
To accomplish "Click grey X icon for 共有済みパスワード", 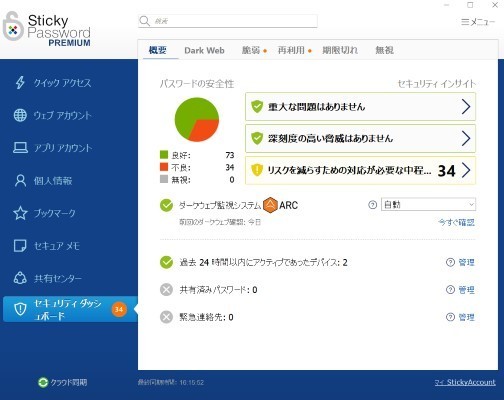I will coord(166,290).
